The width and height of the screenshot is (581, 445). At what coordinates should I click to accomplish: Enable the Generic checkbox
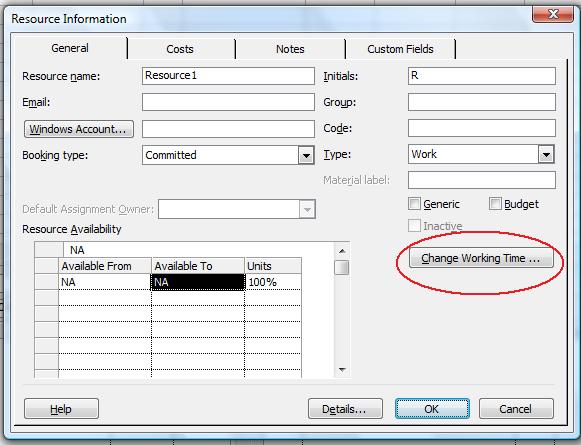coord(414,203)
